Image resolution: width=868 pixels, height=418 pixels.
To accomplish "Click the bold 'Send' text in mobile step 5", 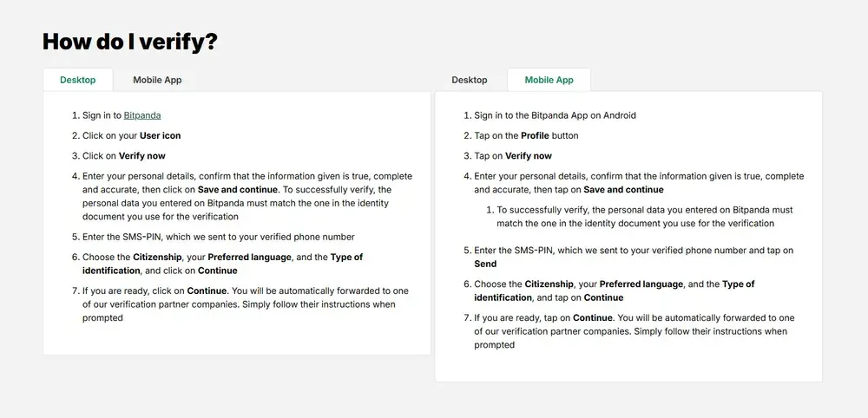I will click(485, 264).
